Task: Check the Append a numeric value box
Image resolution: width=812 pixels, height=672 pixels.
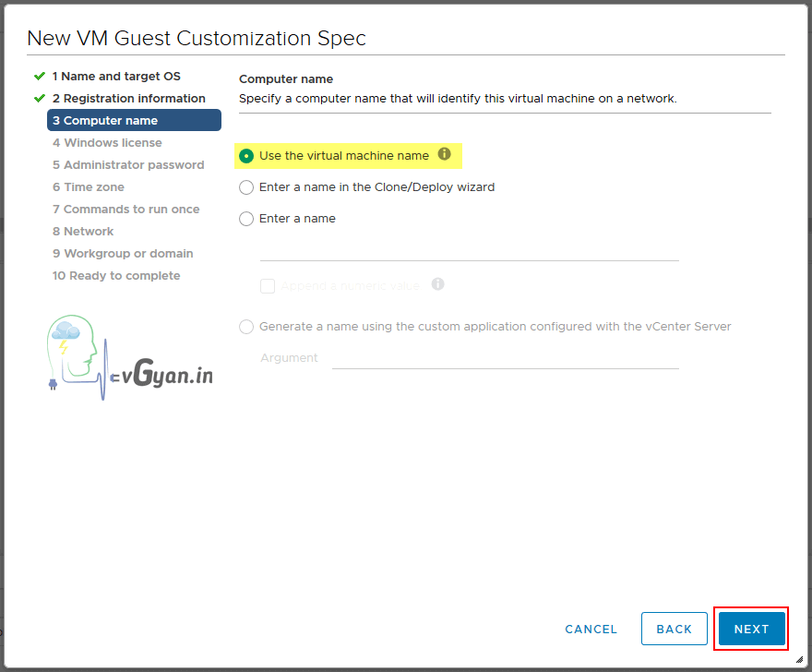Action: tap(268, 286)
